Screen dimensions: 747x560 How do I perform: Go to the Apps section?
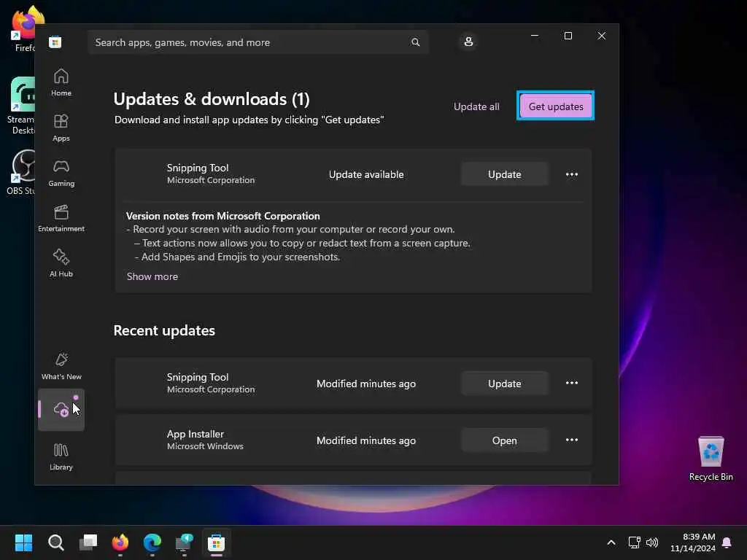61,128
